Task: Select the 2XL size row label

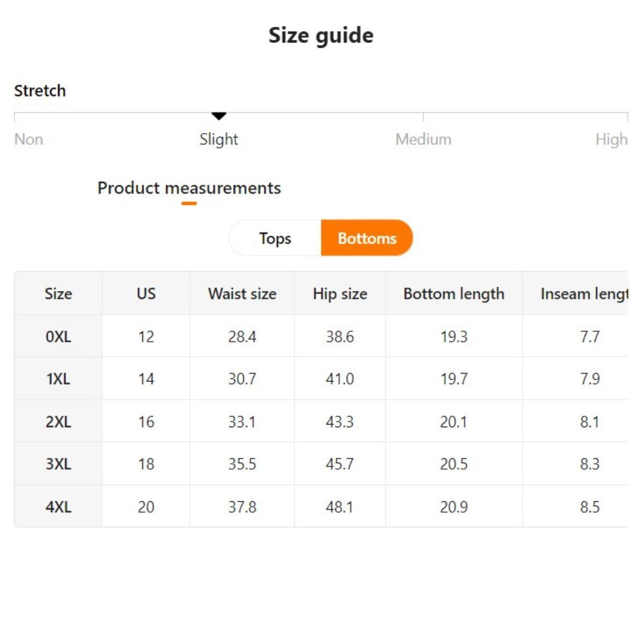Action: coord(58,422)
